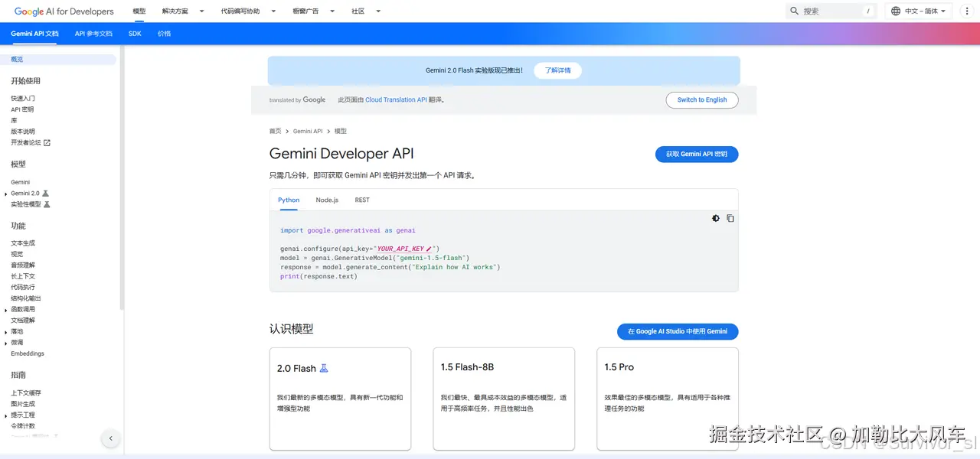This screenshot has height=459, width=980.
Task: Click the 搜索 search input field
Action: [832, 11]
